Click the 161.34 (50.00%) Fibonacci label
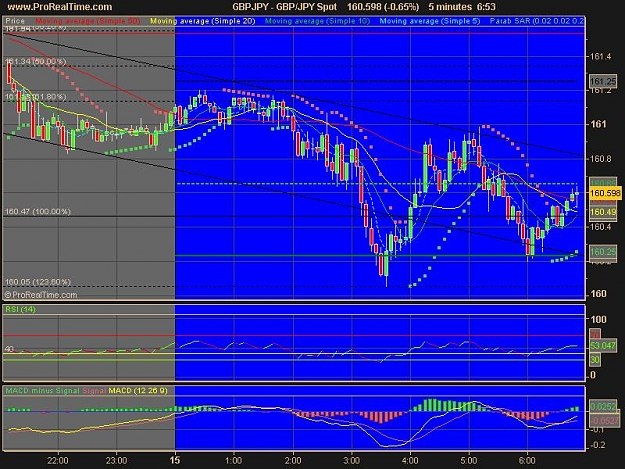This screenshot has width=625, height=469. pyautogui.click(x=36, y=61)
